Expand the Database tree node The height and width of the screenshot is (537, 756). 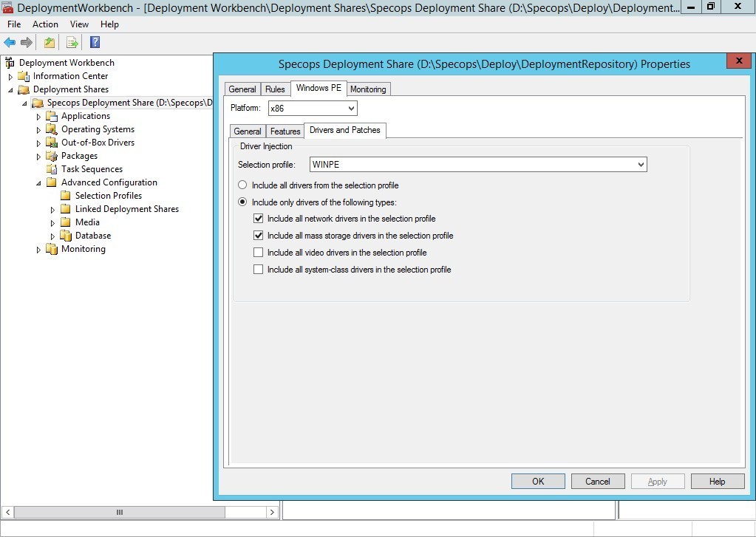pyautogui.click(x=52, y=236)
